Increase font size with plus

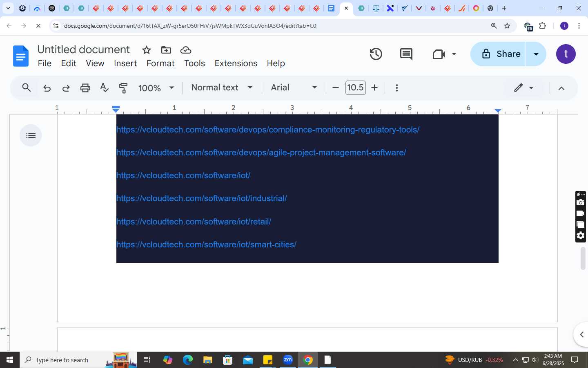(374, 88)
